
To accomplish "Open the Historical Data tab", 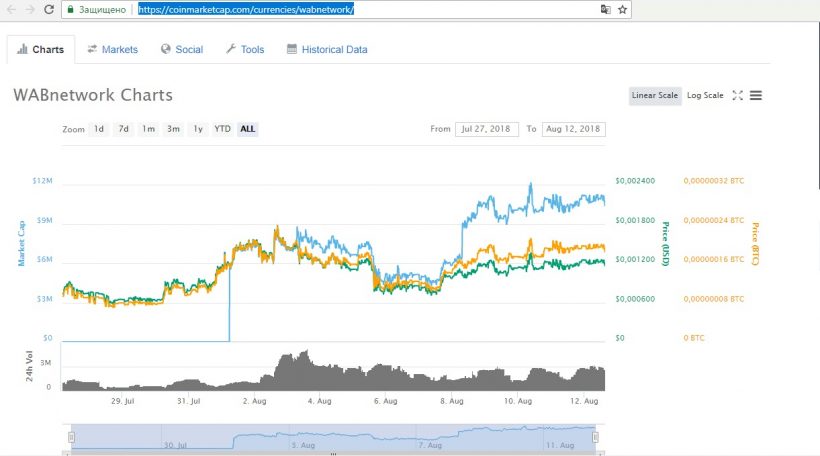I will coord(327,49).
